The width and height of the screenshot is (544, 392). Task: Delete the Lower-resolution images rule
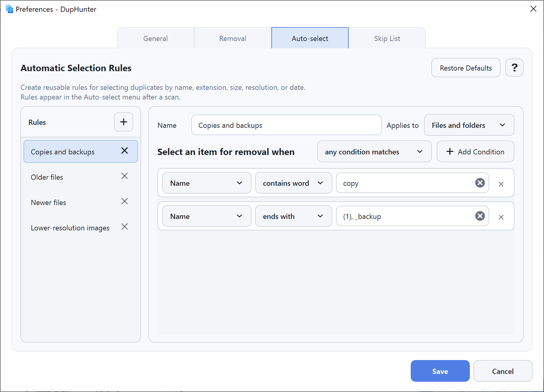125,226
